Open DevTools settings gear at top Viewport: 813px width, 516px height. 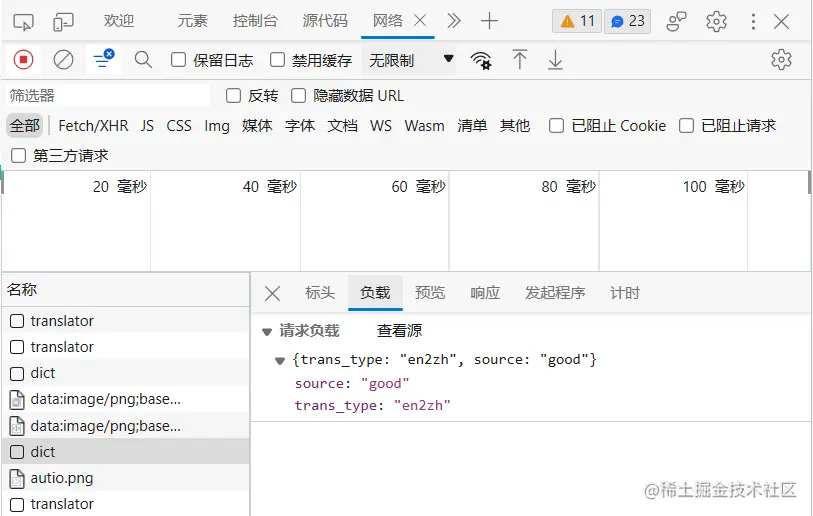(716, 22)
